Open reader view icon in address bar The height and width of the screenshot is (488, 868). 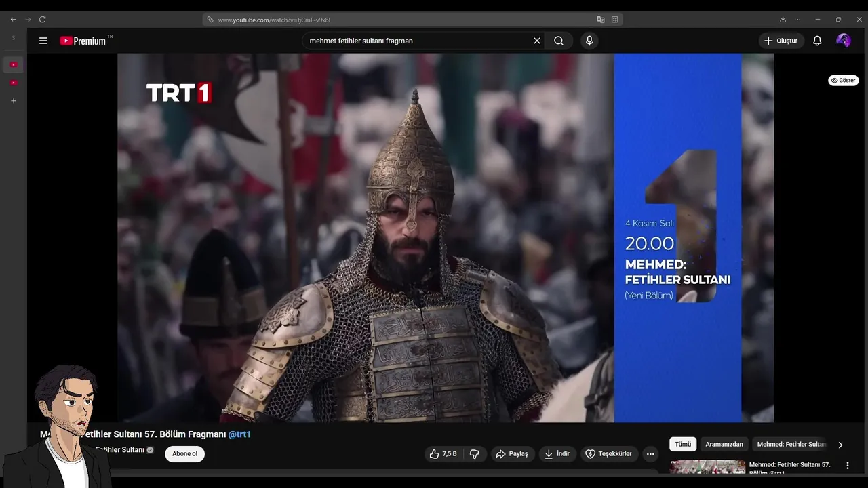pos(615,20)
